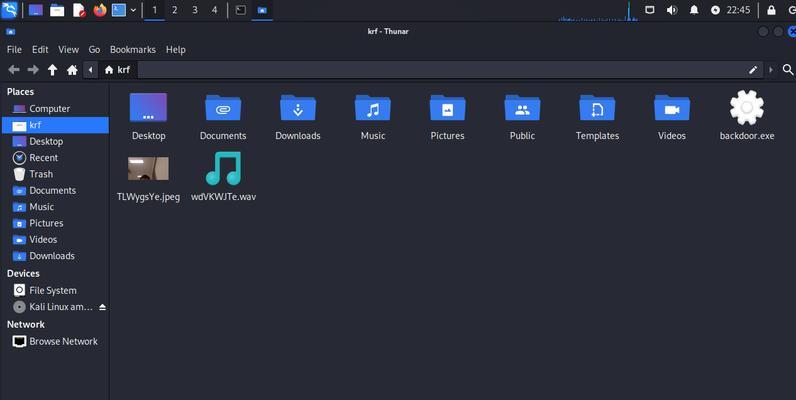
Task: Open terminal emulator launcher in top panel
Action: pos(119,10)
